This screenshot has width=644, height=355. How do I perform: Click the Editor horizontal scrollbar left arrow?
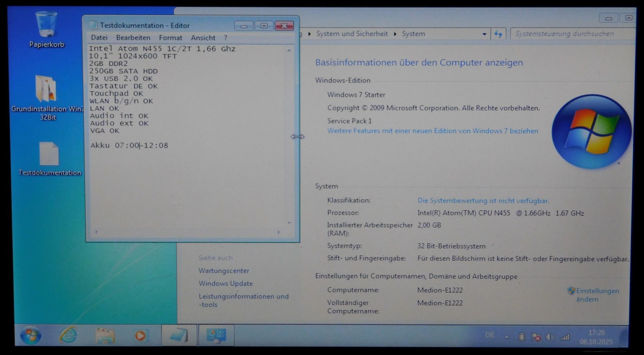(96, 232)
